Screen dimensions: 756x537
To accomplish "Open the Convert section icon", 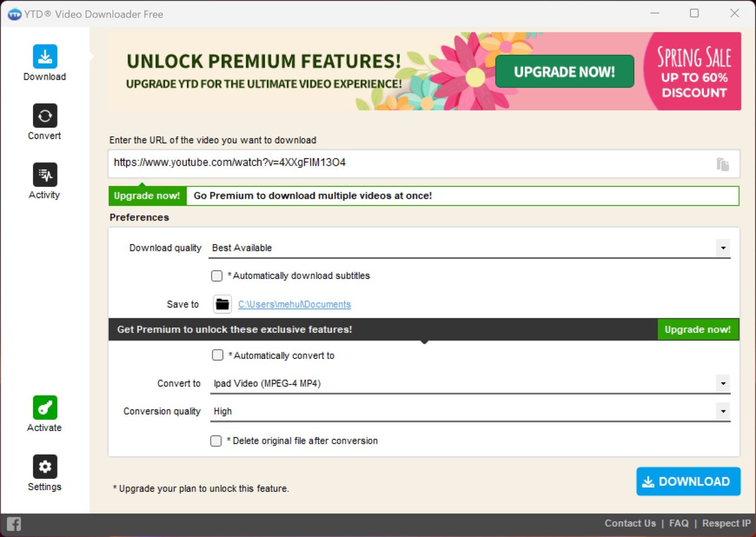I will [45, 116].
